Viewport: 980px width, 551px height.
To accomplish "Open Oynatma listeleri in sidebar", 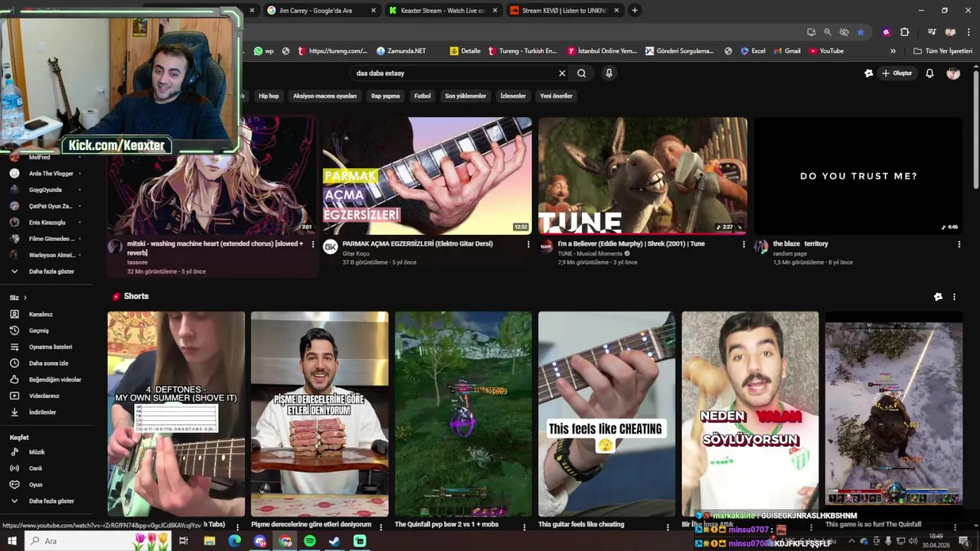I will [x=51, y=347].
